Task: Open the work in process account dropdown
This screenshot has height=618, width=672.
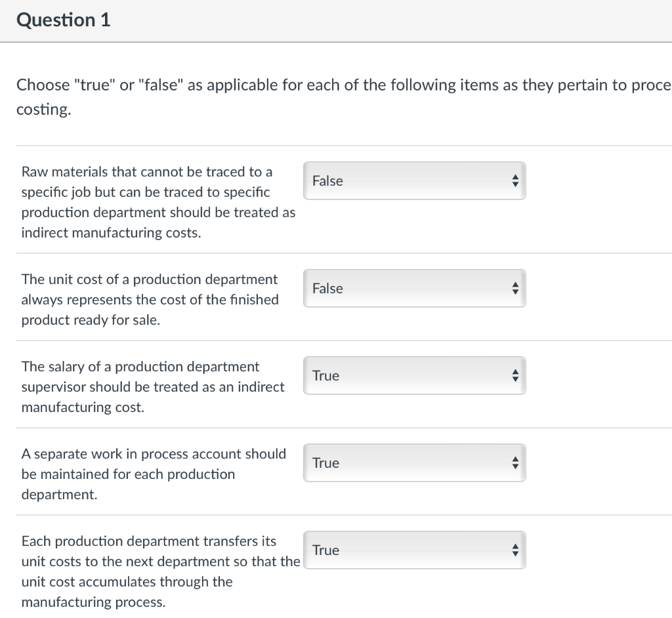Action: [414, 463]
